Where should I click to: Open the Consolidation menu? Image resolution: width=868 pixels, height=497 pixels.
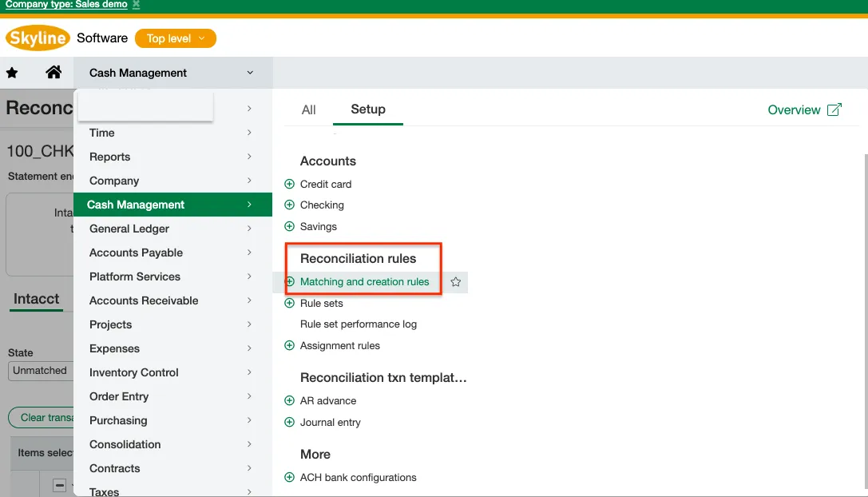(x=172, y=444)
